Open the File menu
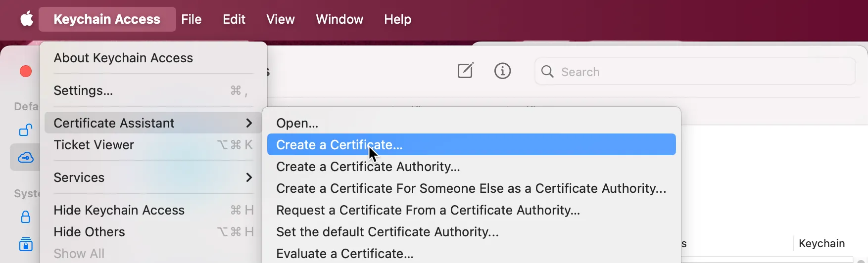 coord(192,19)
